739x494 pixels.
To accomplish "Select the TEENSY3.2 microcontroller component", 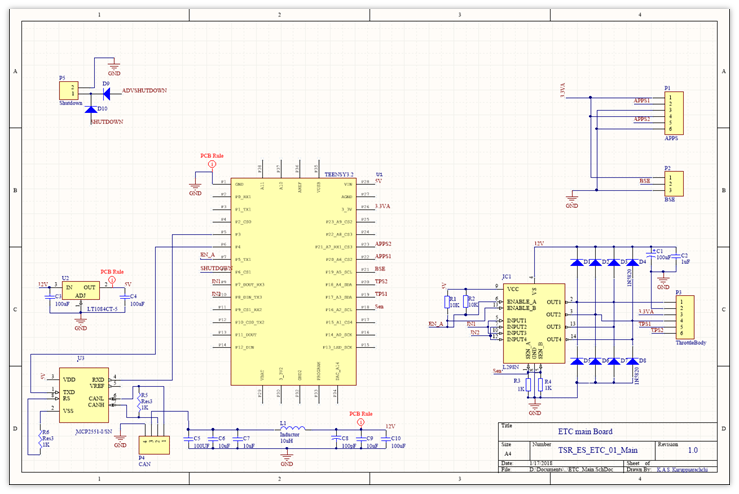I will [x=293, y=282].
